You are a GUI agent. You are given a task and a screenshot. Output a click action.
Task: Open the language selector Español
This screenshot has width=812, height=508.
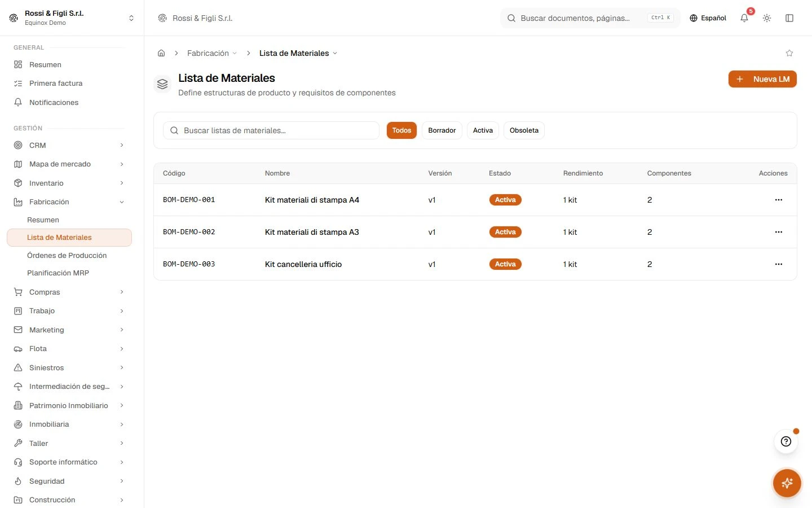pos(708,18)
